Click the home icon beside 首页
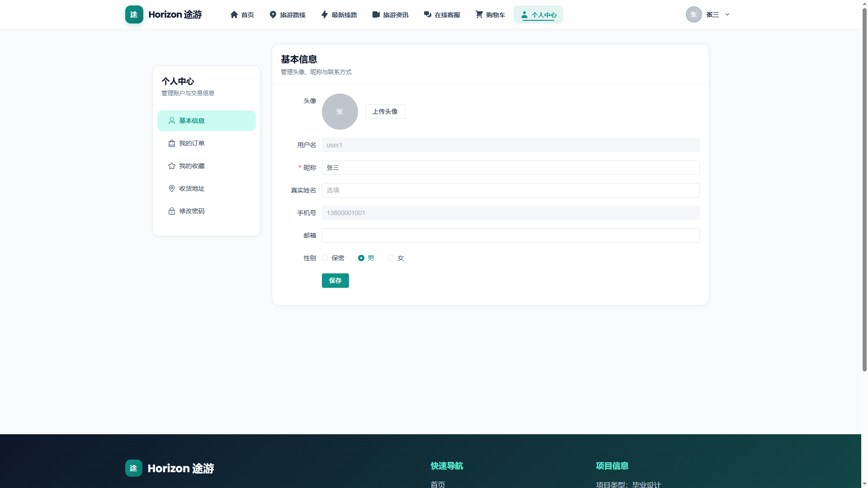Viewport: 868px width, 488px height. (234, 14)
